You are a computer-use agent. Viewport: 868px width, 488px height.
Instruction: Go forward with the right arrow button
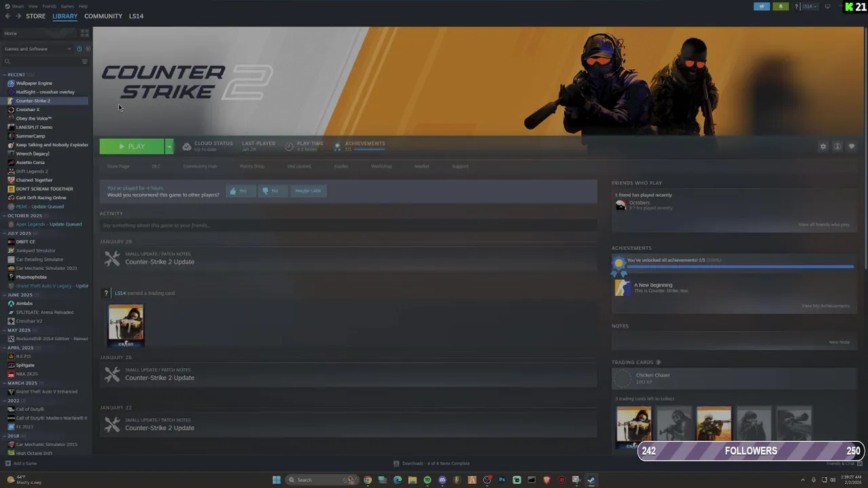click(x=18, y=16)
